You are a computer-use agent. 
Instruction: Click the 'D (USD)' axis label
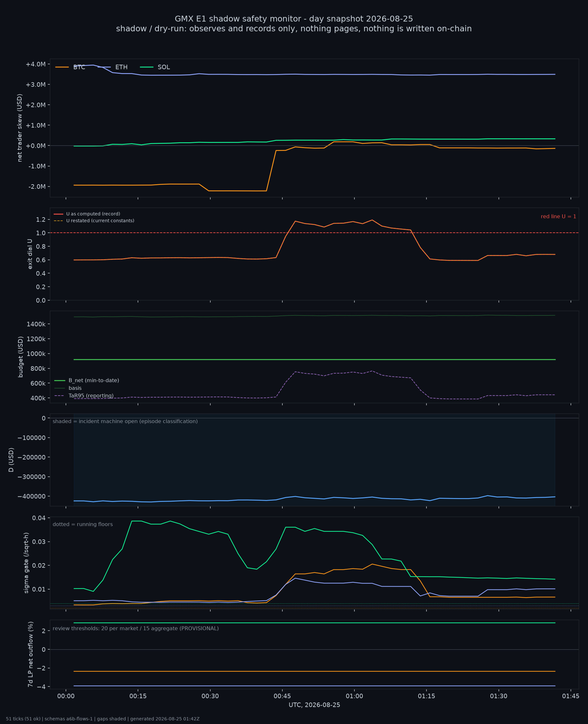(x=11, y=460)
